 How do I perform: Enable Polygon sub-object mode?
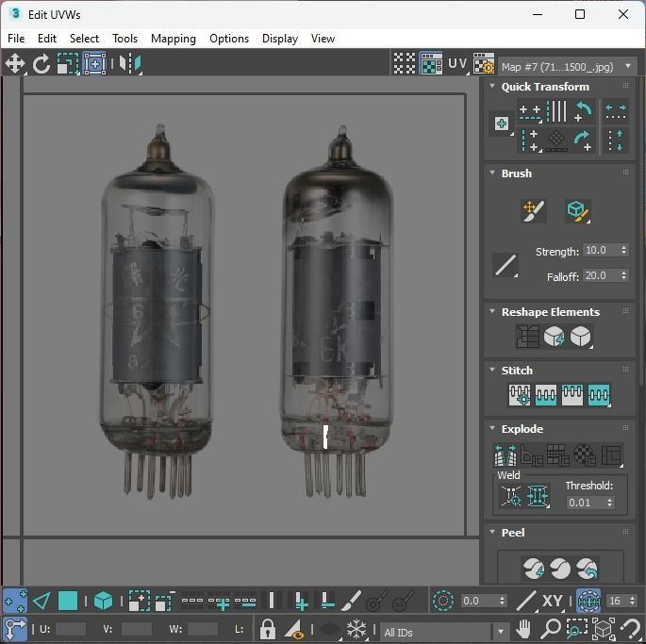[x=68, y=601]
